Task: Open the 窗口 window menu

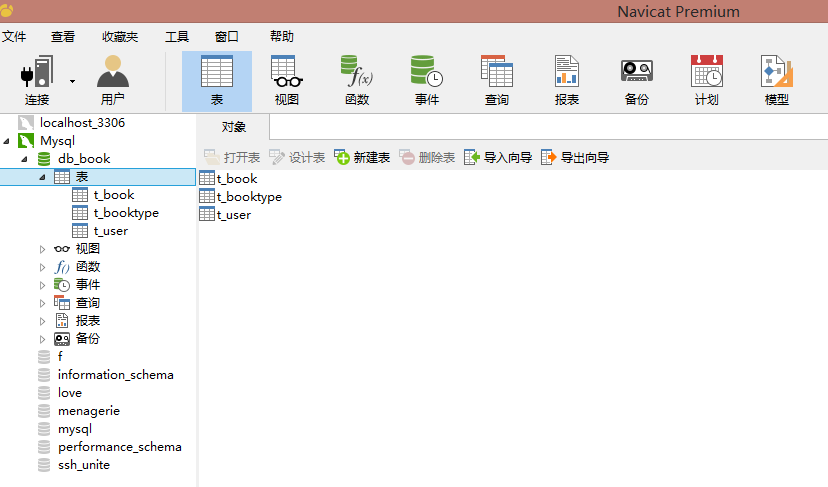Action: coord(227,36)
